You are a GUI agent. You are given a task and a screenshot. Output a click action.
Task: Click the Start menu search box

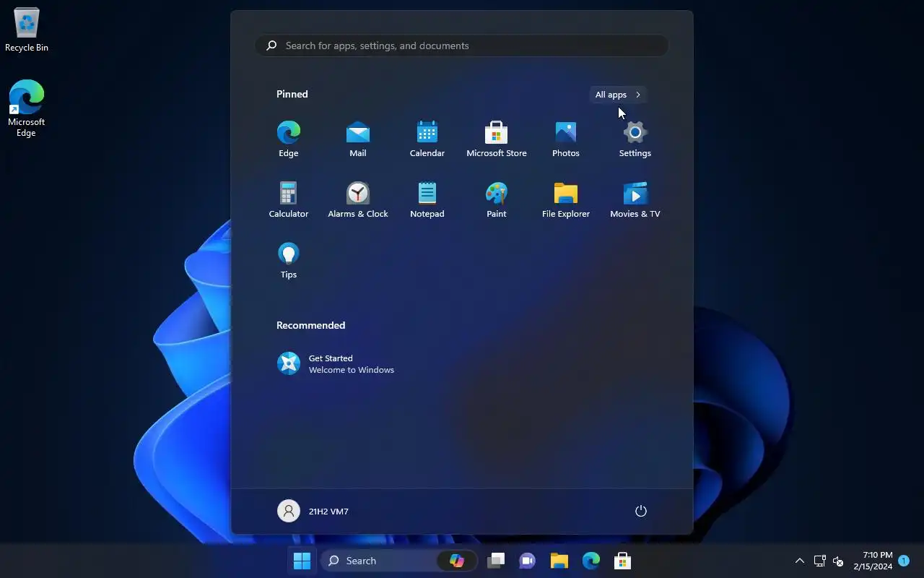tap(461, 46)
